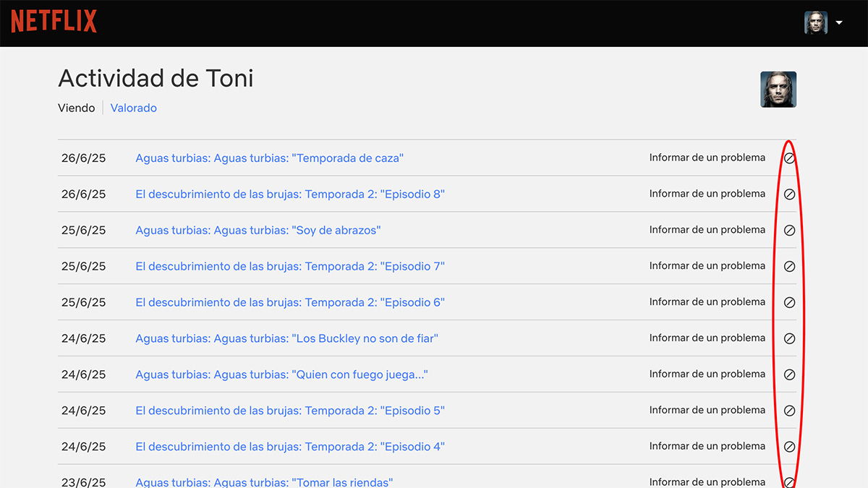The width and height of the screenshot is (868, 488).
Task: Report a problem for "Soy de abrazos"
Action: pos(707,229)
